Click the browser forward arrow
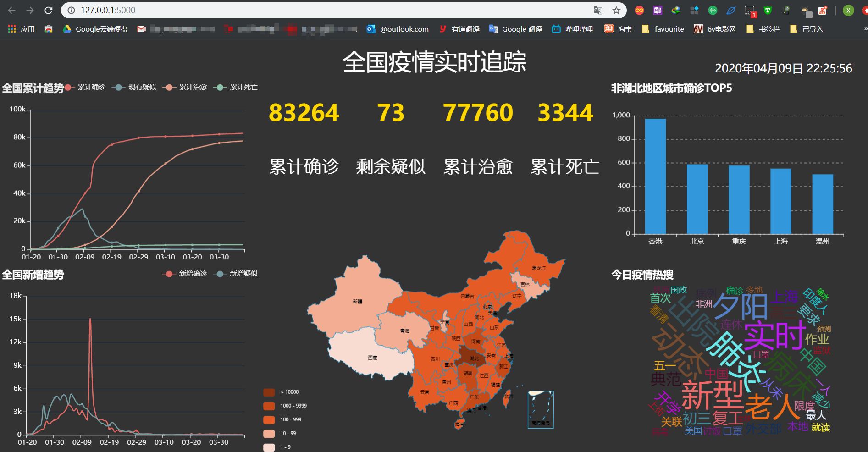868x452 pixels. tap(30, 10)
